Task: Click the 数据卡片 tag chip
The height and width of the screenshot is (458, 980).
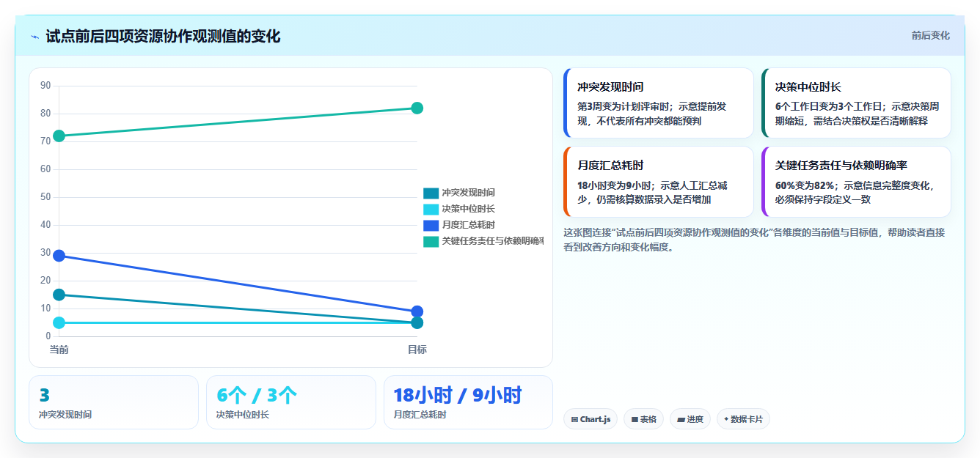Action: point(743,419)
